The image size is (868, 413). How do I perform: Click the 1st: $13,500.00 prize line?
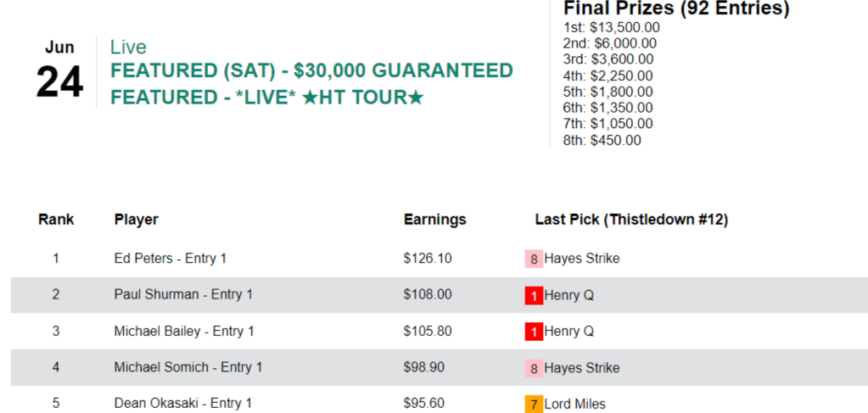pyautogui.click(x=611, y=27)
